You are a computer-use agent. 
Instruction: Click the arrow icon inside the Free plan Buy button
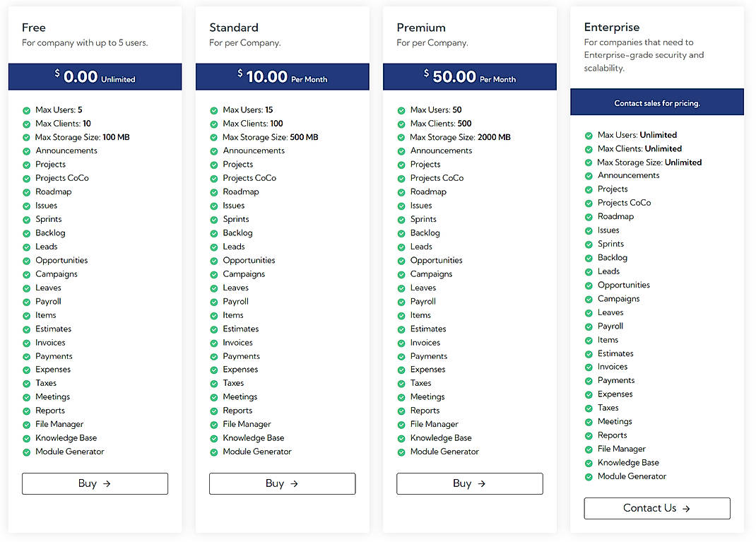[x=107, y=483]
